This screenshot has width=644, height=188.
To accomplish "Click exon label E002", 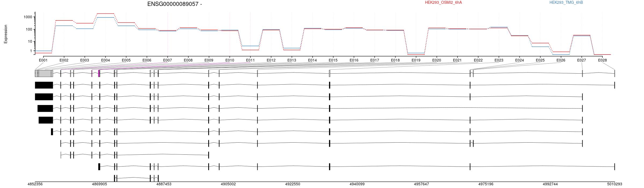I will coord(64,60).
